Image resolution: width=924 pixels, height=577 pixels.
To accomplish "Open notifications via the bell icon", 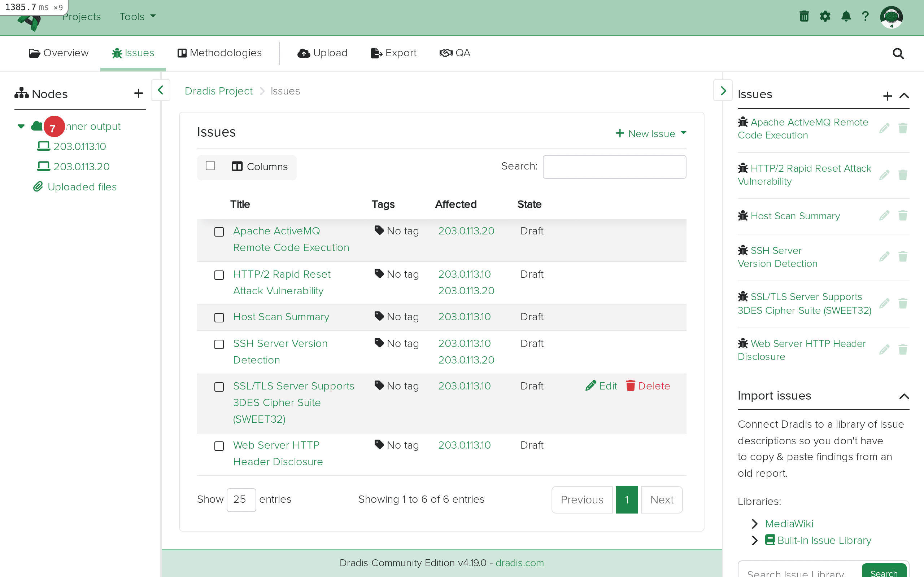I will (x=846, y=16).
